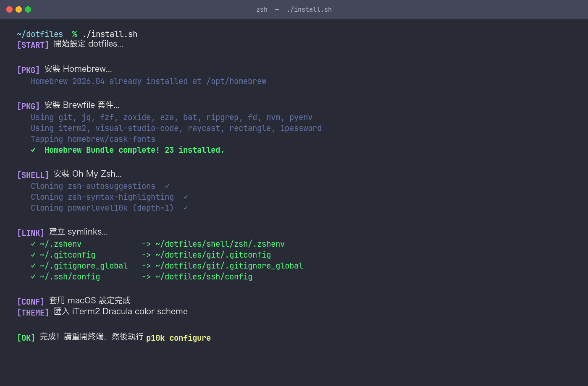Click the checkmark after zsh-syntax-highlighting
Image resolution: width=588 pixels, height=386 pixels.
[x=185, y=197]
